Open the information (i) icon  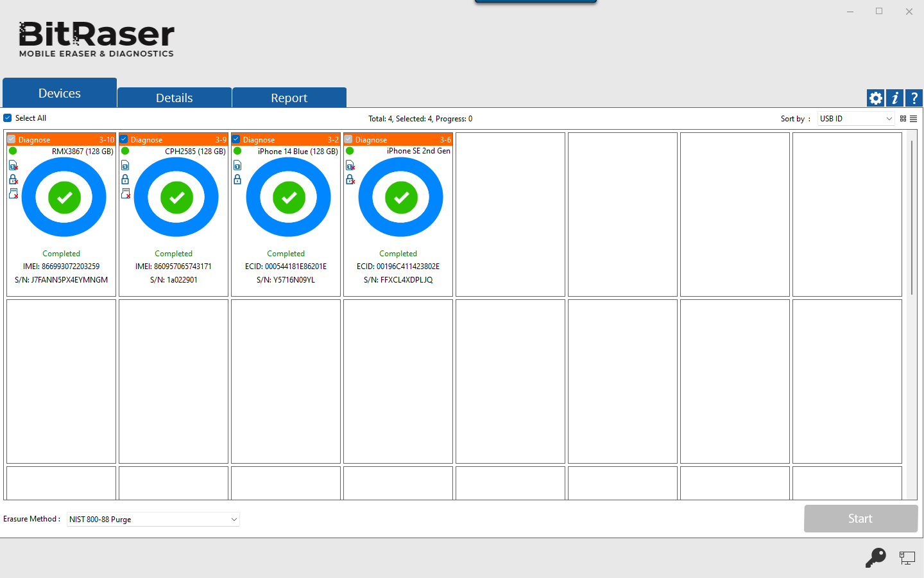click(894, 98)
